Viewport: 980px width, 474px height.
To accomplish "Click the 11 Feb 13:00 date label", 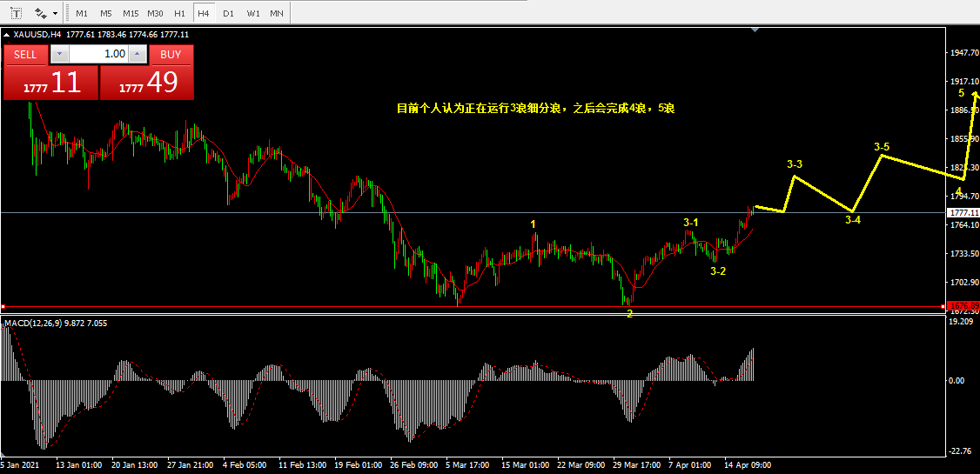I will pyautogui.click(x=302, y=465).
